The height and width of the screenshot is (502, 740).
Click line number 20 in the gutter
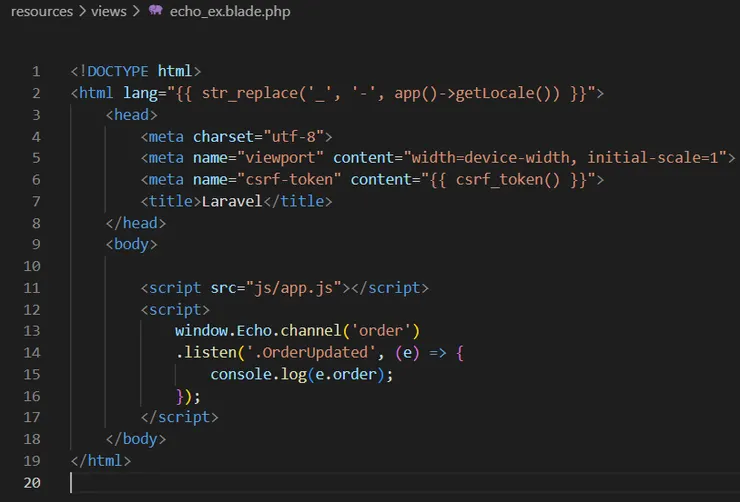point(32,483)
